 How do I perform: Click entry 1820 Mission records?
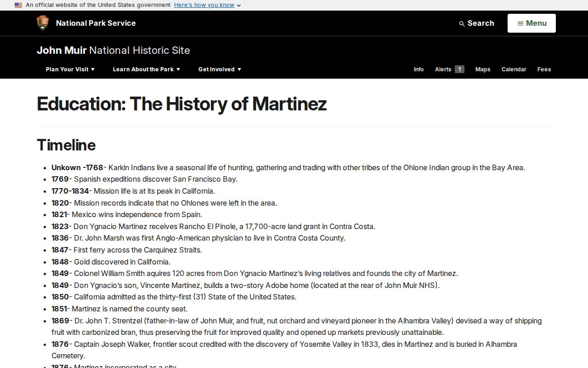pyautogui.click(x=164, y=203)
